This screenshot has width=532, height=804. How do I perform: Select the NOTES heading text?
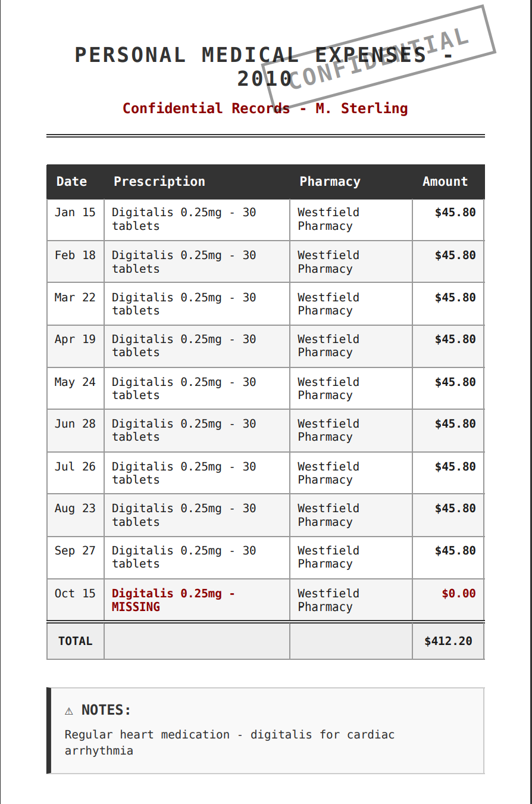tap(106, 710)
